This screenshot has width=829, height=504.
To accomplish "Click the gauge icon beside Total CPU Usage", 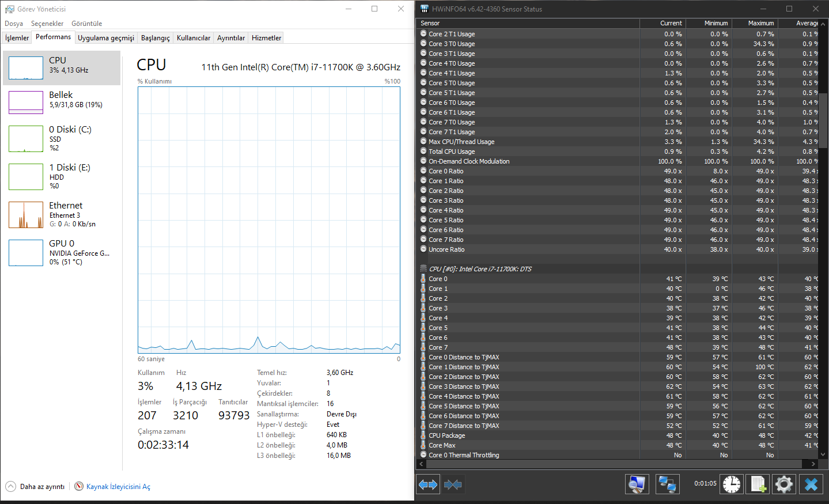I will (423, 151).
